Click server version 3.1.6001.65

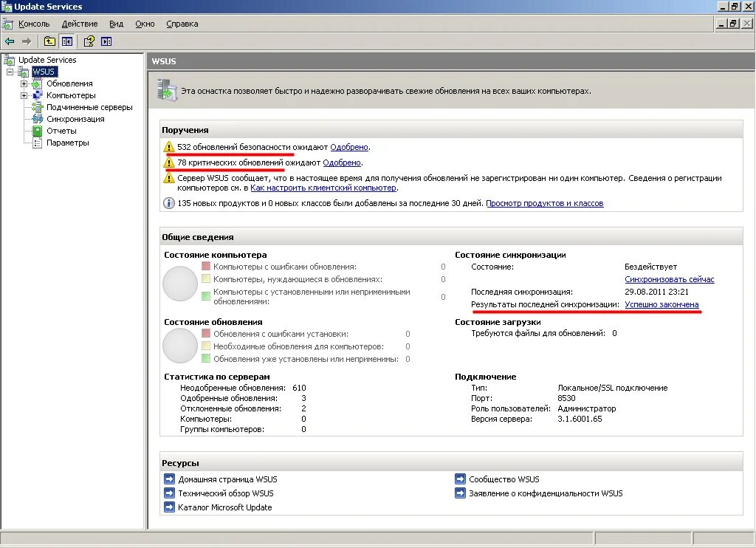[x=580, y=419]
